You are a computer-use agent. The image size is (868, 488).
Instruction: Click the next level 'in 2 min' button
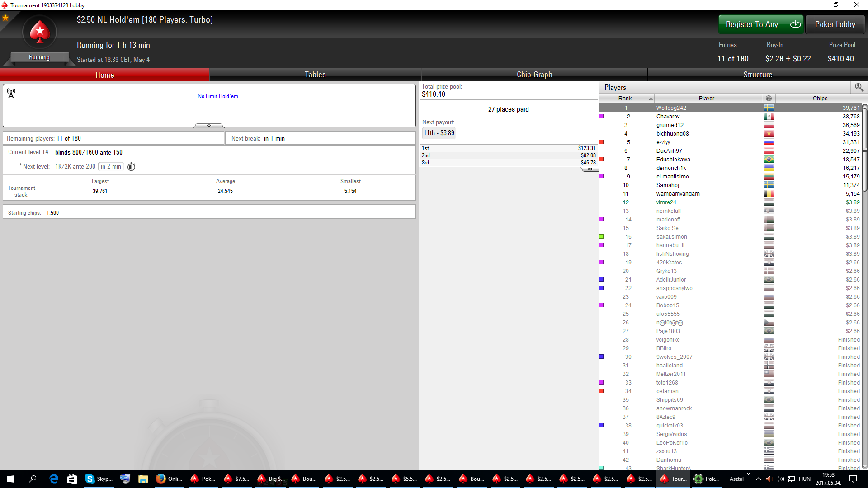click(111, 167)
